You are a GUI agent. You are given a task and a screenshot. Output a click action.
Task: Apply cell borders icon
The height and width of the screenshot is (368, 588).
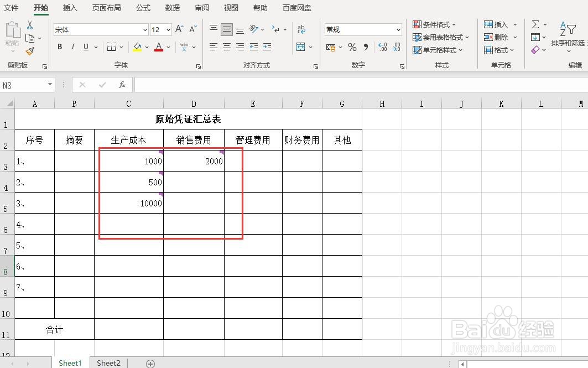tap(111, 46)
